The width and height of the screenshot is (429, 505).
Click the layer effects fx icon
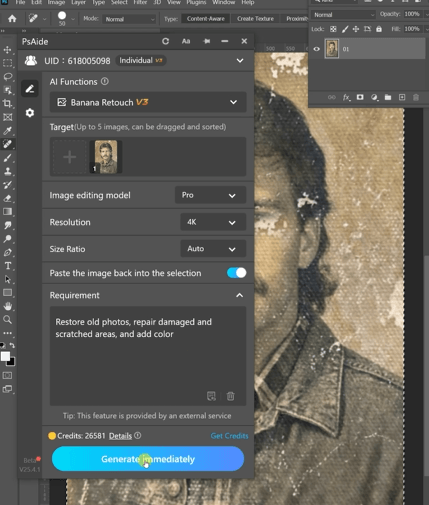coord(346,97)
